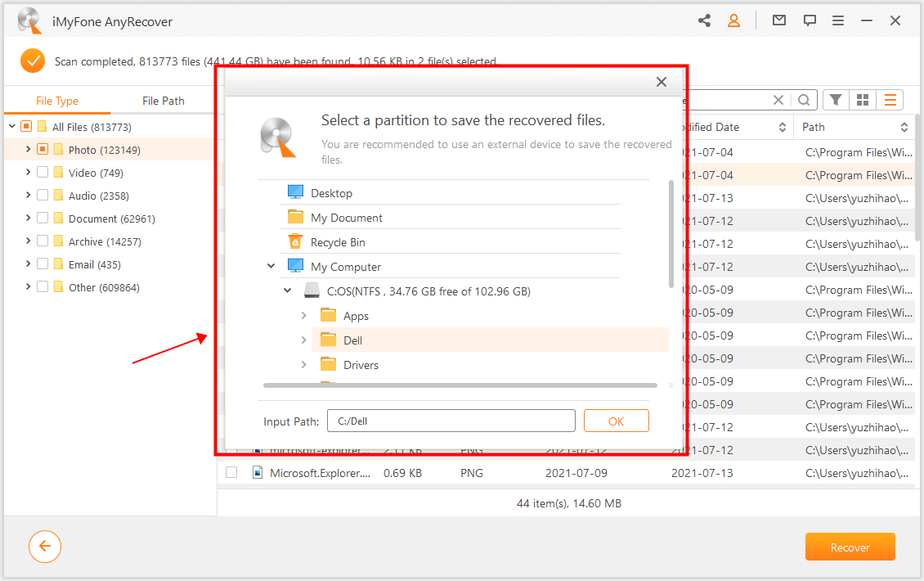Open the filter icon above the file list
Image resolution: width=924 pixels, height=581 pixels.
835,99
